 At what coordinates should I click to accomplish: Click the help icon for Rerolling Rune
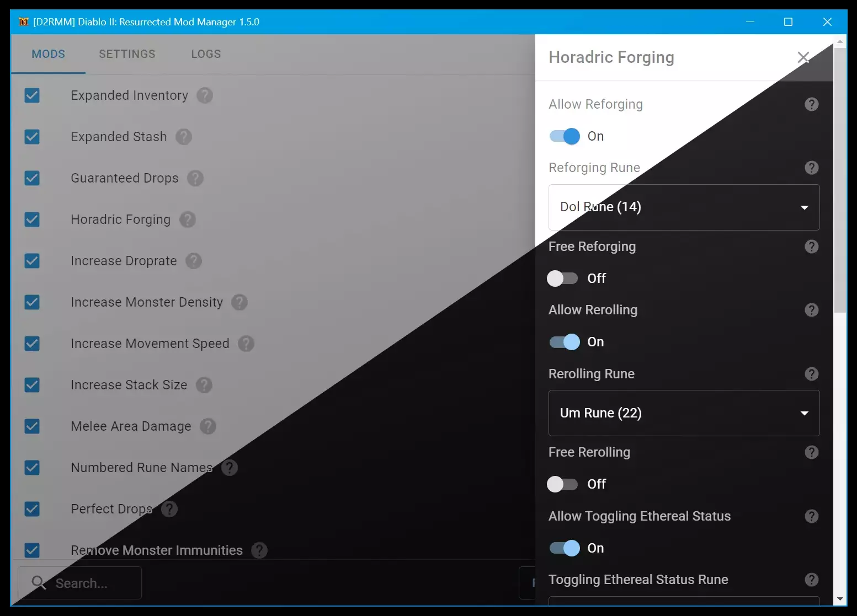pos(812,374)
